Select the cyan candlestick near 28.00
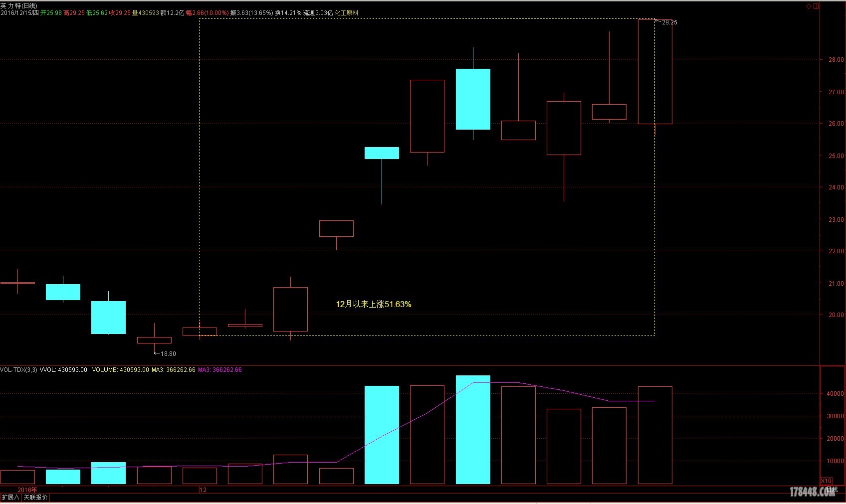The image size is (846, 504). 473,99
